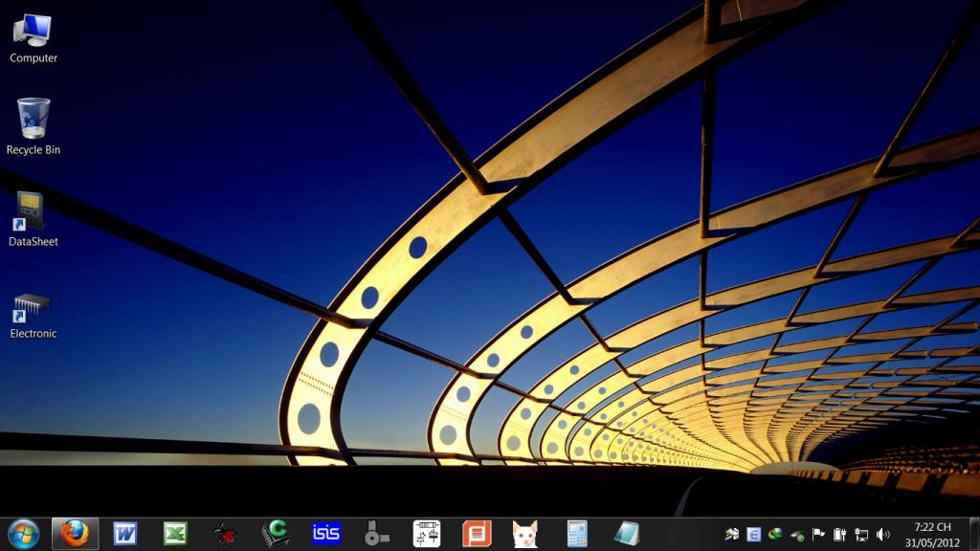Select the Electronic shortcut icon

point(33,316)
